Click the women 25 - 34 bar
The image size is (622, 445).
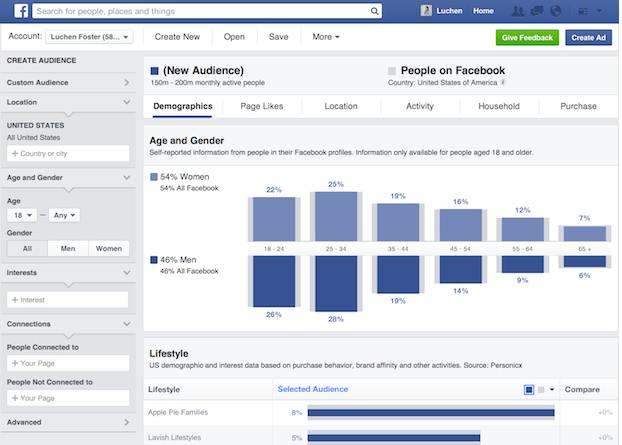coord(336,217)
